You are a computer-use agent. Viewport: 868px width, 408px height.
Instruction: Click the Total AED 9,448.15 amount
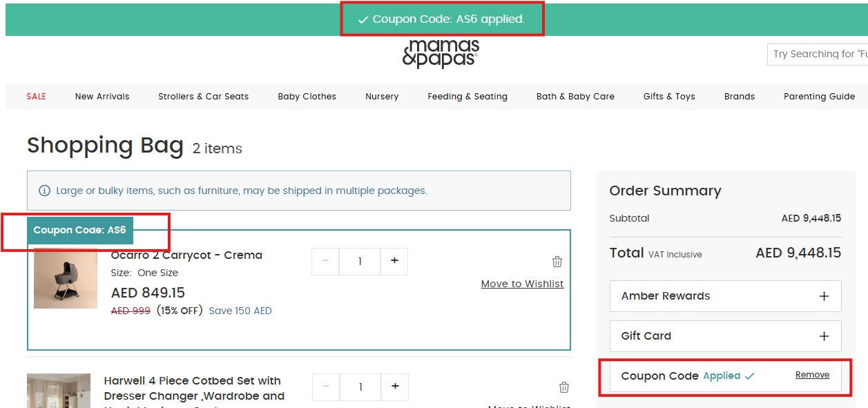[x=798, y=253]
